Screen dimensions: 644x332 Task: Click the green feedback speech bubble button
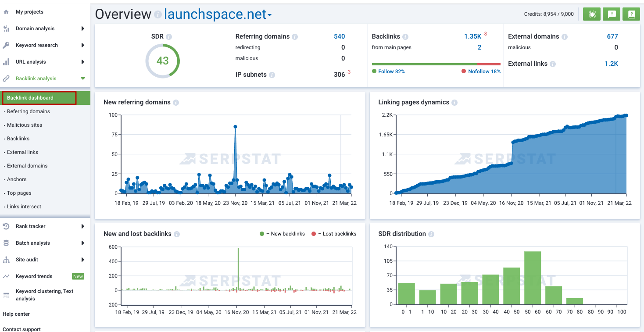coord(612,14)
